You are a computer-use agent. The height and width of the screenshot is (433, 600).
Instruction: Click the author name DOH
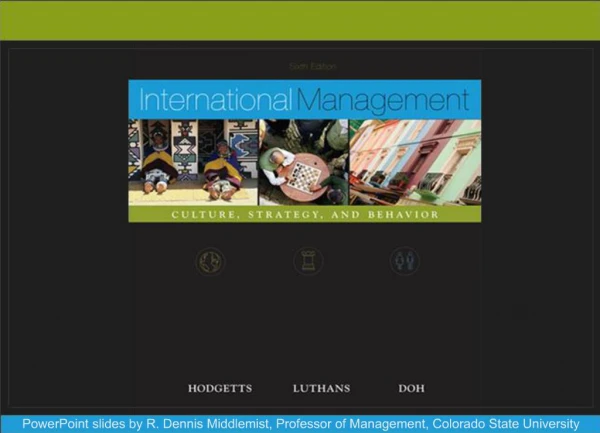pyautogui.click(x=411, y=389)
